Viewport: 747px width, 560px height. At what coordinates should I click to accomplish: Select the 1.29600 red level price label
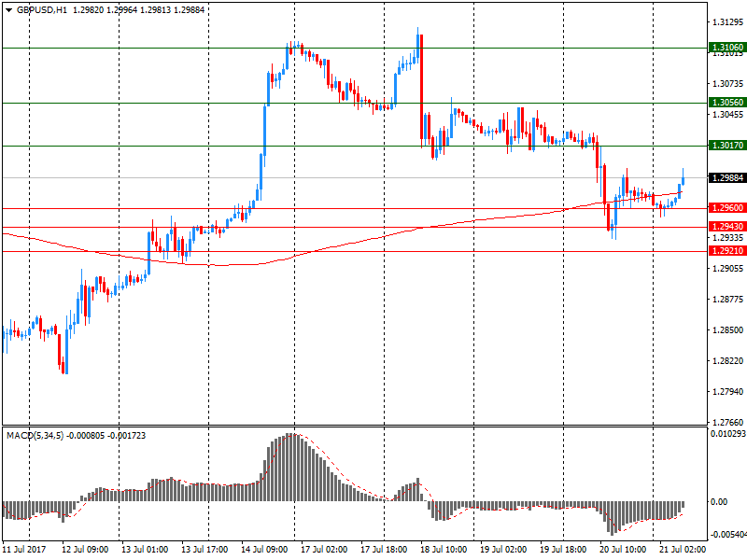[x=727, y=207]
